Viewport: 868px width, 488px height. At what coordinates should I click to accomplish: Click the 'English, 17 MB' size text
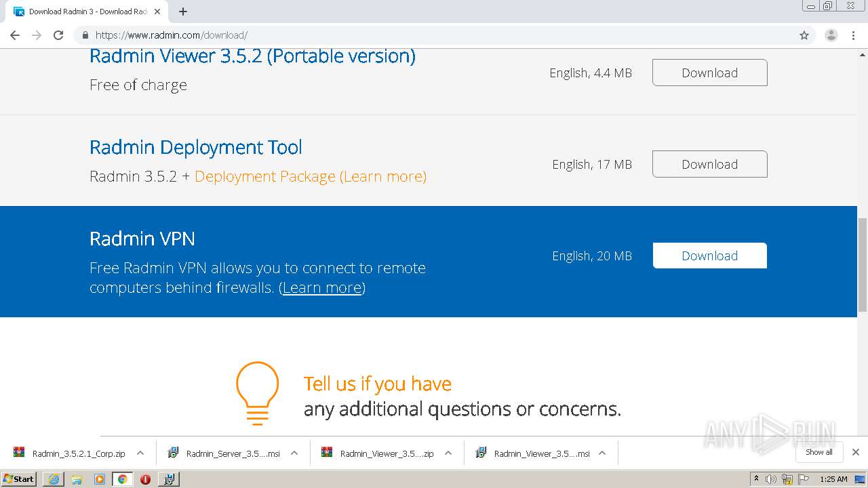(x=592, y=165)
